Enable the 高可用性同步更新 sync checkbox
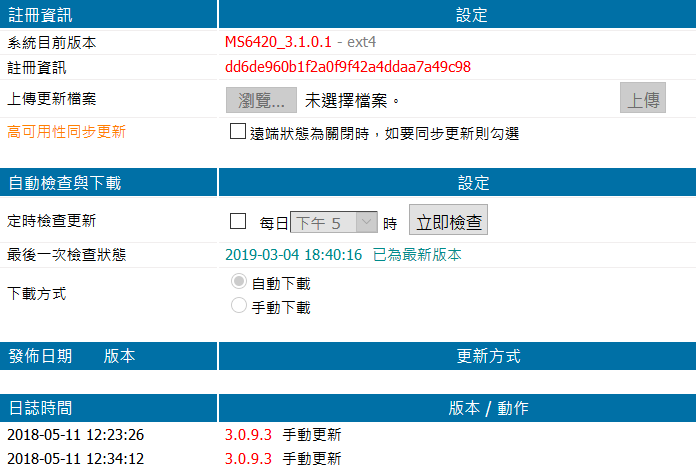696x471 pixels. 237,131
